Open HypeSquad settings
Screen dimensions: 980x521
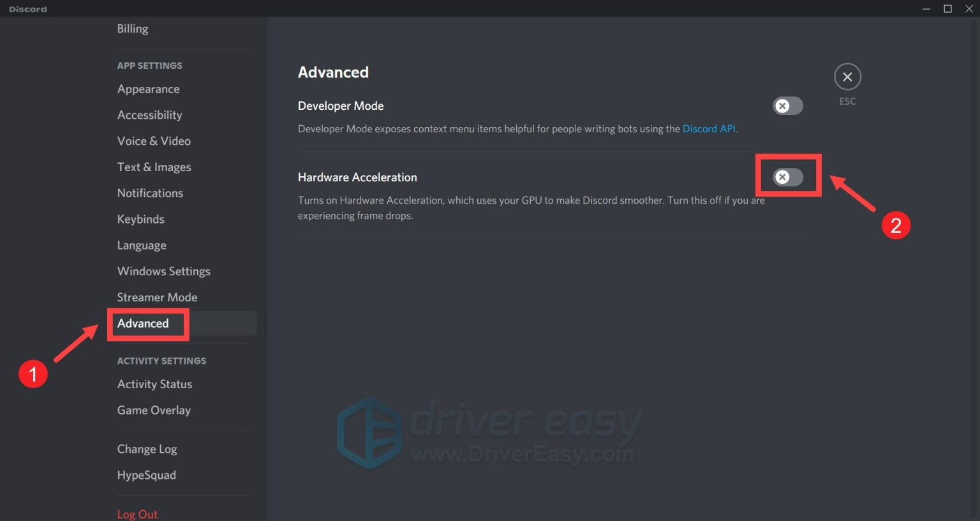146,475
